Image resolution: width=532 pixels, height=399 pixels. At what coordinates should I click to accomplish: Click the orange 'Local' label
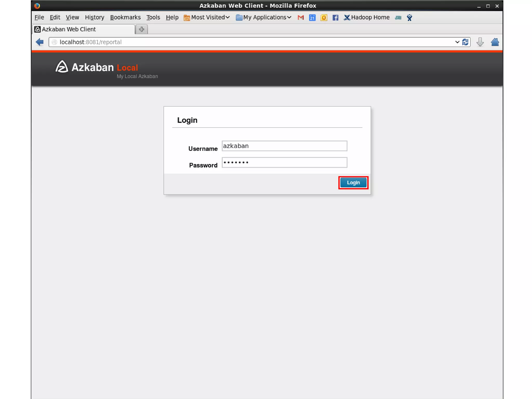pyautogui.click(x=127, y=68)
